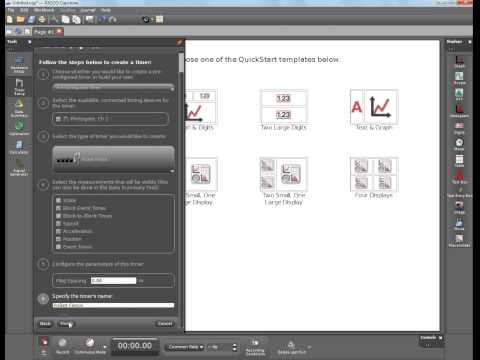Toggle the Photogate Ch 1 device checkbox
480x360 pixels.
[58, 119]
